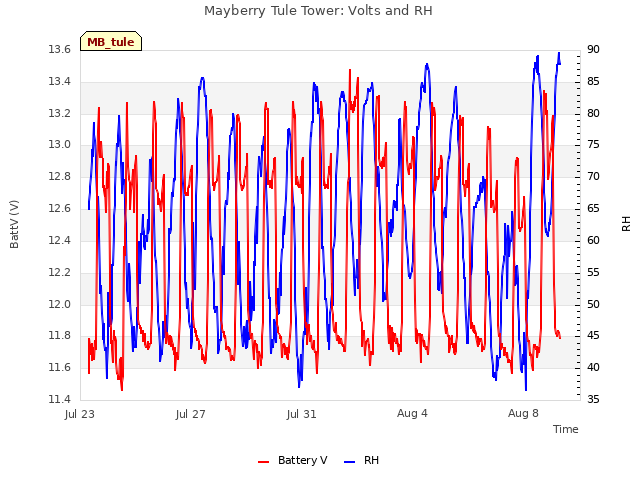Click the 50 RH tick label
Viewport: 640px width, 480px height.
(593, 304)
